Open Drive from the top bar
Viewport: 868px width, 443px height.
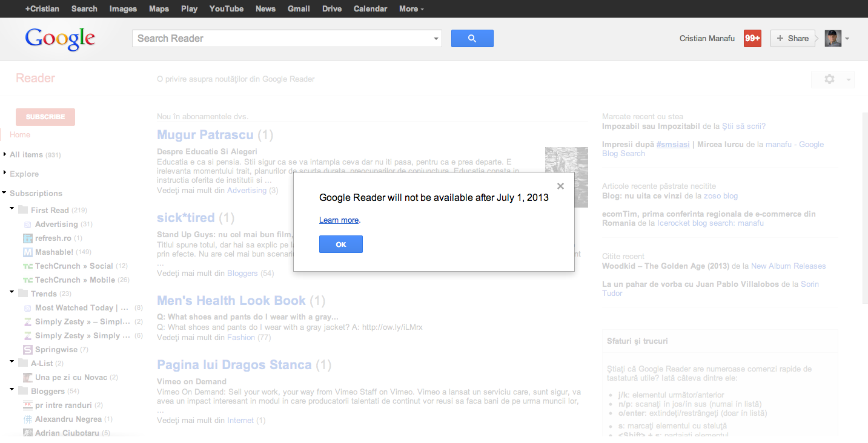click(332, 8)
